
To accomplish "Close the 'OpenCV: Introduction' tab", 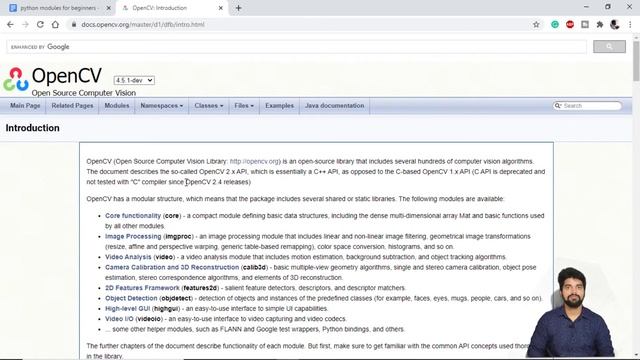I will point(220,8).
